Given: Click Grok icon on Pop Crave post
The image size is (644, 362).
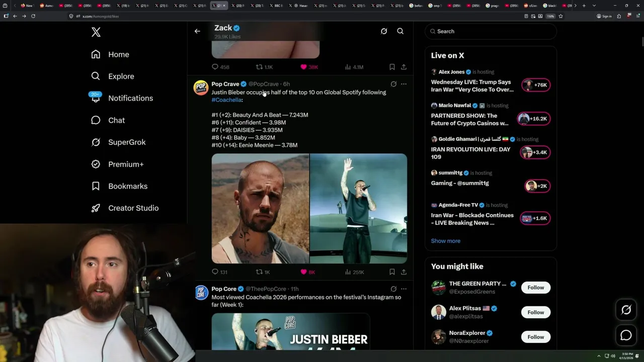Looking at the screenshot, I should 393,84.
